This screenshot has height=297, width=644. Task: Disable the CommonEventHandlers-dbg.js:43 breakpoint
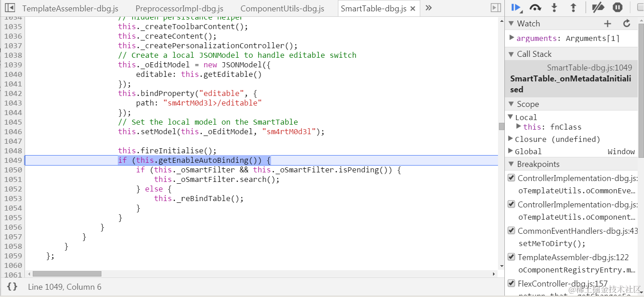511,231
